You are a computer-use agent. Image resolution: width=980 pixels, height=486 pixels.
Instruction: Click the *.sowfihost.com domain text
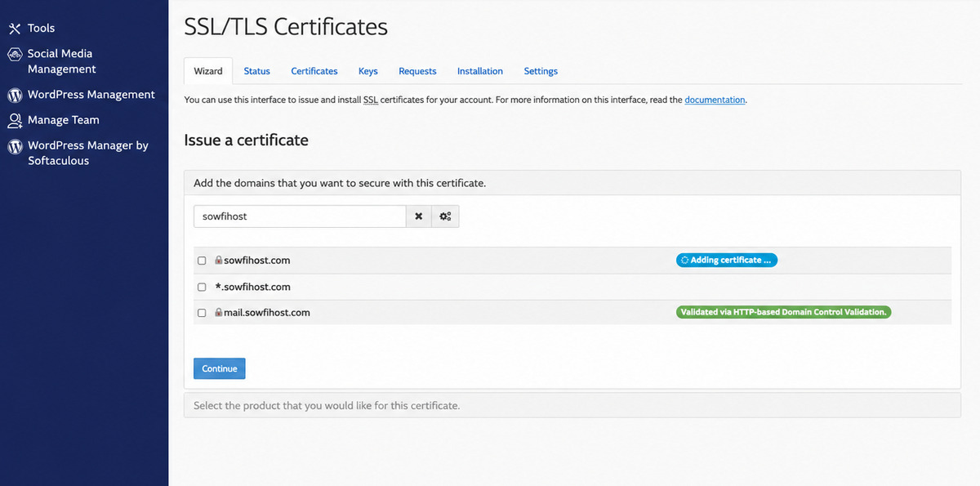point(252,287)
